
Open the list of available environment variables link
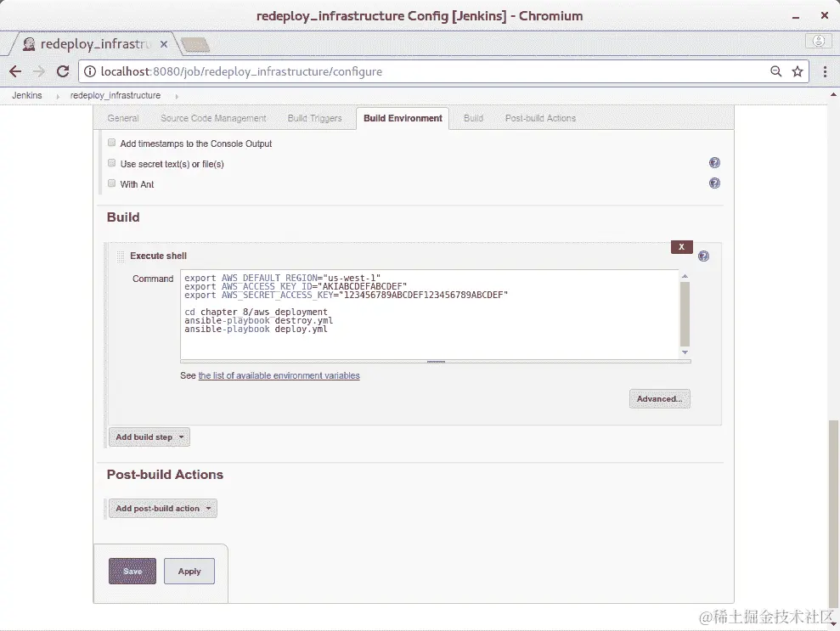click(x=279, y=375)
